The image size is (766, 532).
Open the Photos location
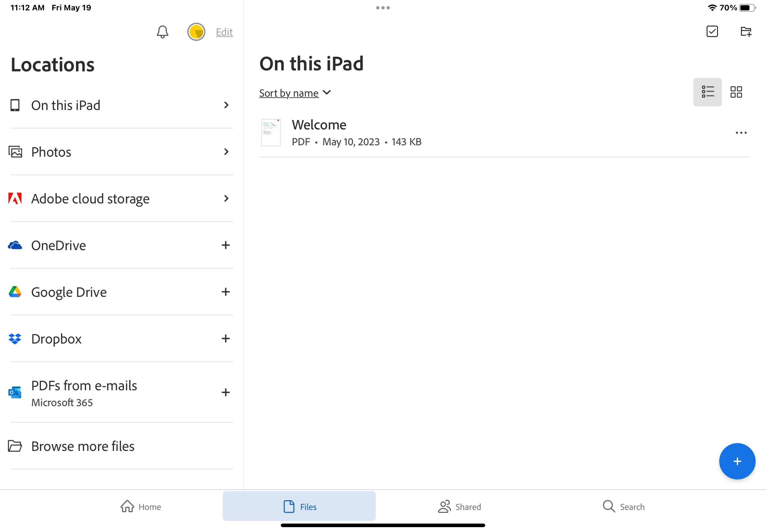pyautogui.click(x=51, y=152)
